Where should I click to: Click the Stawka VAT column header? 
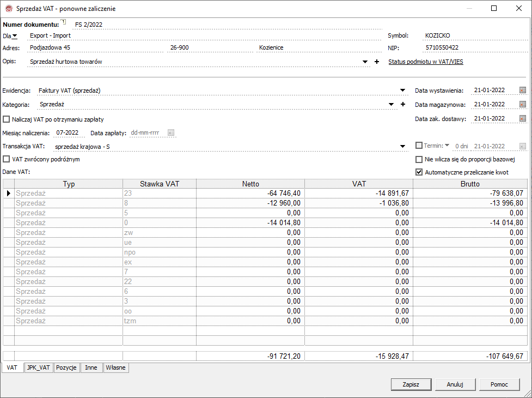(160, 184)
